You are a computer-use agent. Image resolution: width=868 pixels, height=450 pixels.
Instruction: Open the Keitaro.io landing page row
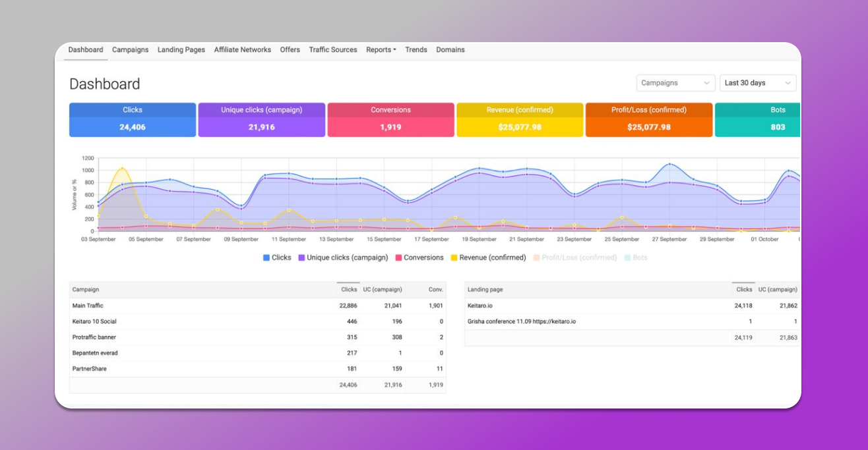[x=480, y=306]
